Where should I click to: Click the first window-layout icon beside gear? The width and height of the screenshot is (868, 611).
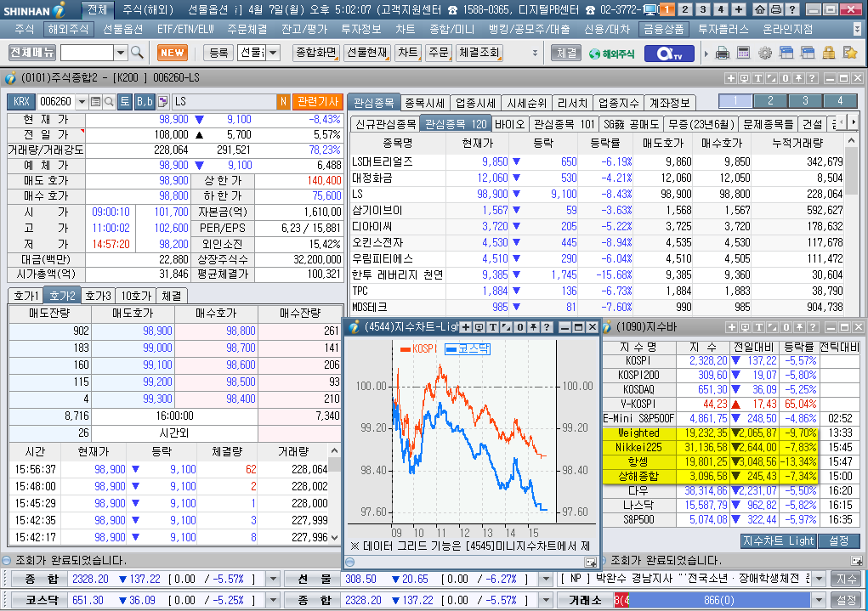[x=786, y=54]
